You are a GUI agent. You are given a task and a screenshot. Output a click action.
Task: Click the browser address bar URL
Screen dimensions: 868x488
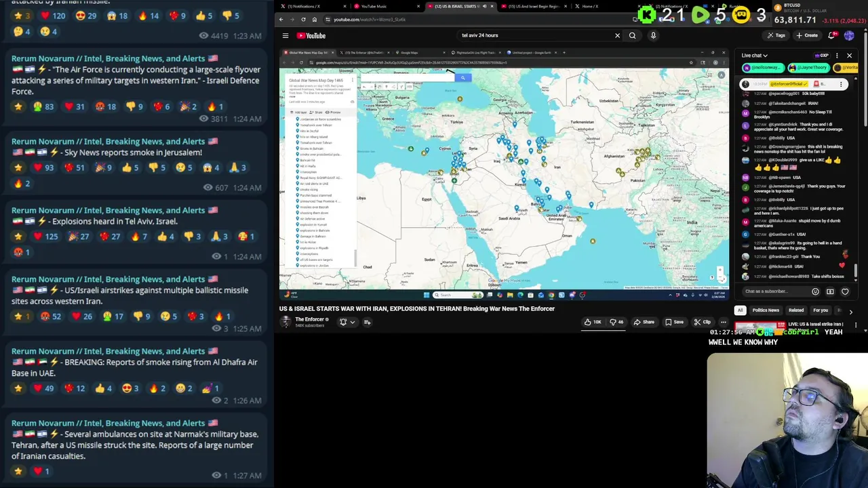(x=370, y=19)
